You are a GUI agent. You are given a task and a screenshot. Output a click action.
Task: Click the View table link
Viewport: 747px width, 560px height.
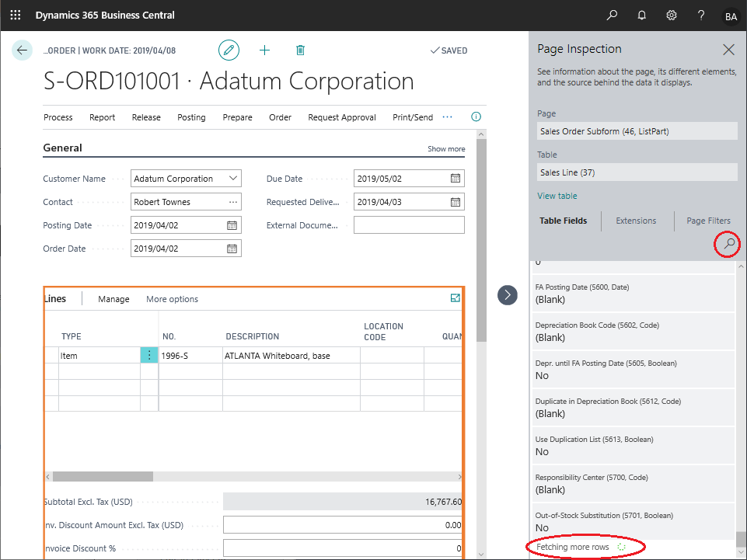click(x=557, y=196)
